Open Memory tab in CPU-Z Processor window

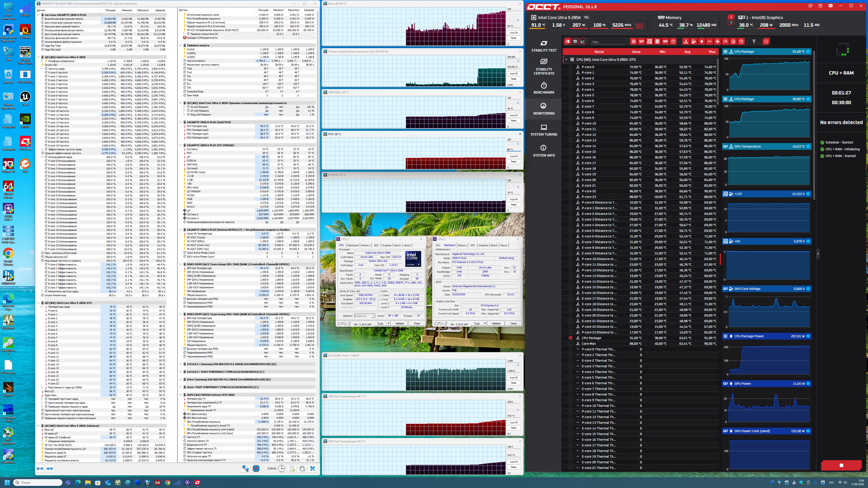point(366,245)
